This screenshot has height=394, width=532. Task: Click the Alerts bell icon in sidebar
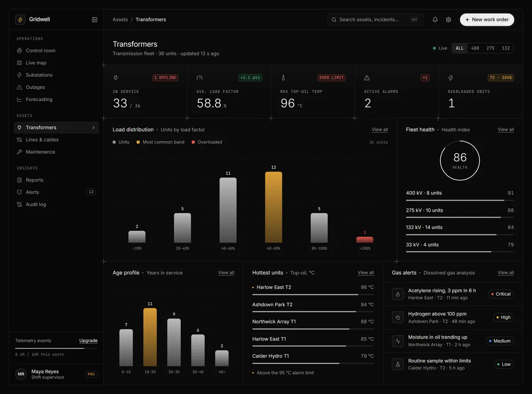(20, 192)
